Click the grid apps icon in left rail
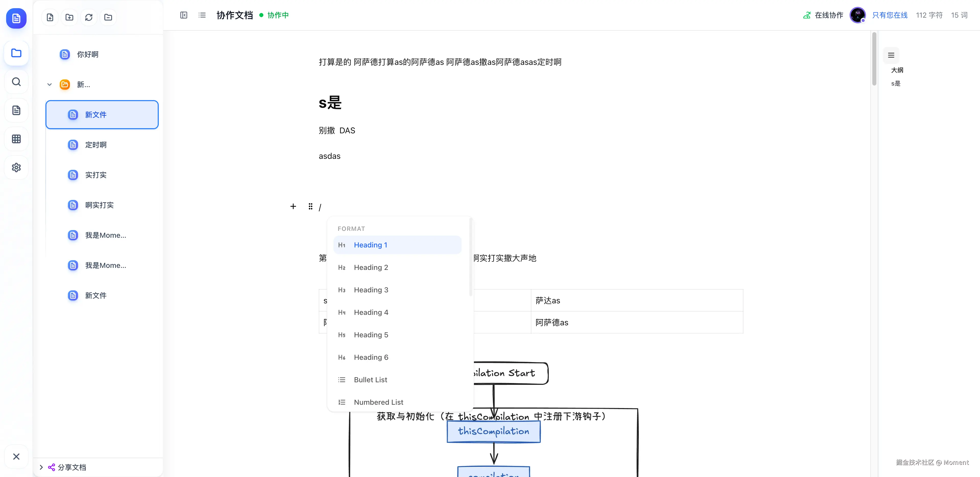Screen dimensions: 980x477 pyautogui.click(x=16, y=139)
